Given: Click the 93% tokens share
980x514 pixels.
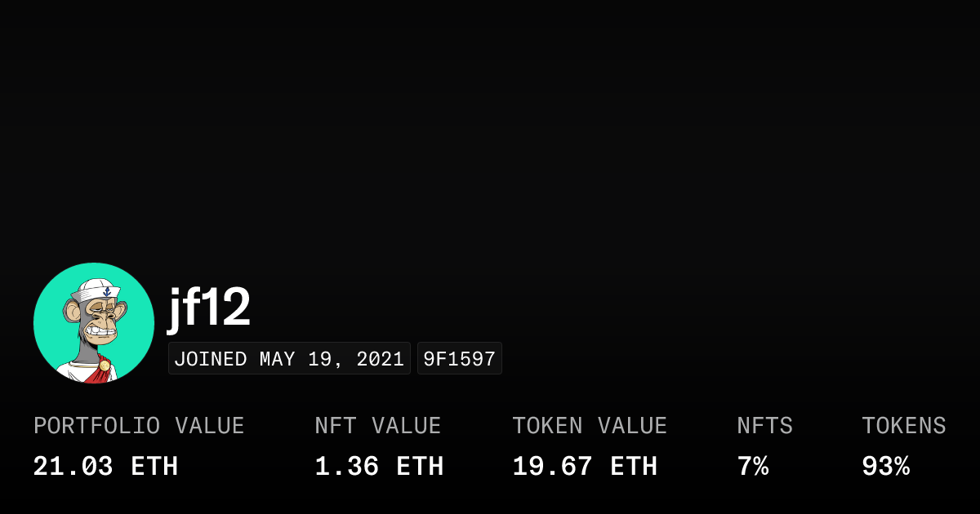Looking at the screenshot, I should (885, 467).
